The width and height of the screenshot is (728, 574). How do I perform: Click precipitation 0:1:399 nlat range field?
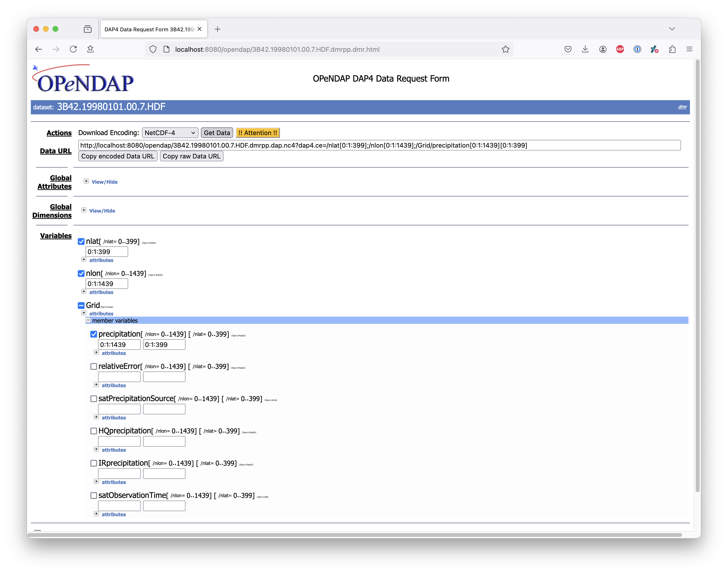tap(164, 345)
